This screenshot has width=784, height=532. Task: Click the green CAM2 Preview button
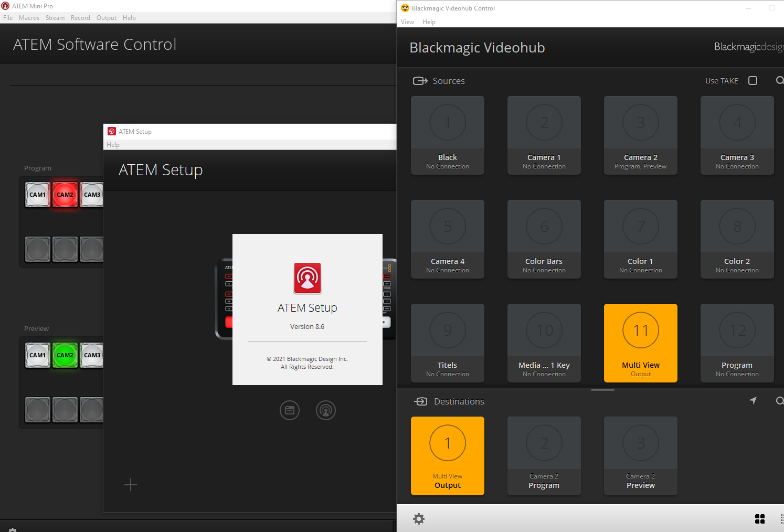pyautogui.click(x=65, y=355)
